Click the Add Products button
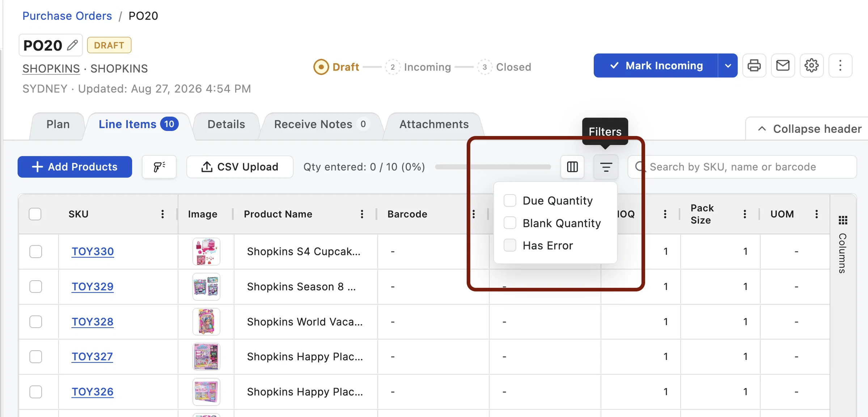Image resolution: width=868 pixels, height=417 pixels. [75, 167]
